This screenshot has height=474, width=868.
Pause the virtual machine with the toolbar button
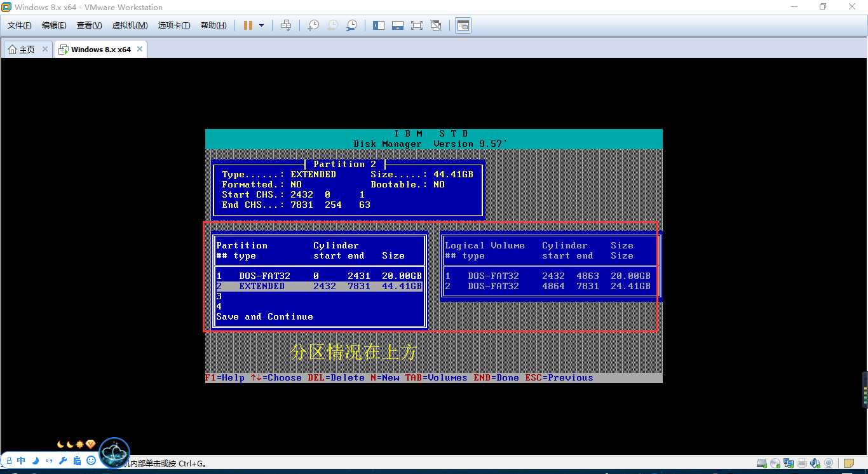click(248, 25)
